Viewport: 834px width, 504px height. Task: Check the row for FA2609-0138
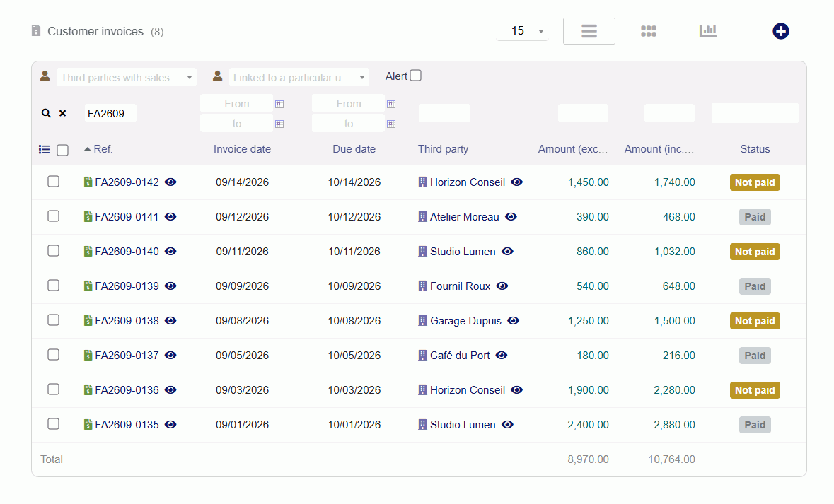53,320
